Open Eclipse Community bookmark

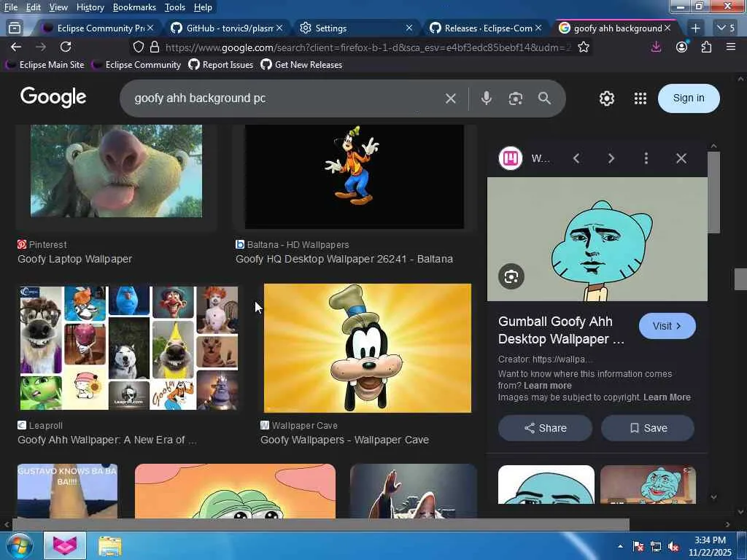tap(136, 65)
